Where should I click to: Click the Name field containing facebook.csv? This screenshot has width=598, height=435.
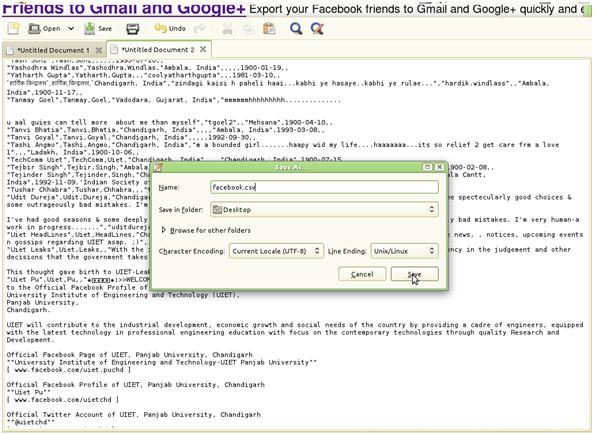tap(324, 187)
